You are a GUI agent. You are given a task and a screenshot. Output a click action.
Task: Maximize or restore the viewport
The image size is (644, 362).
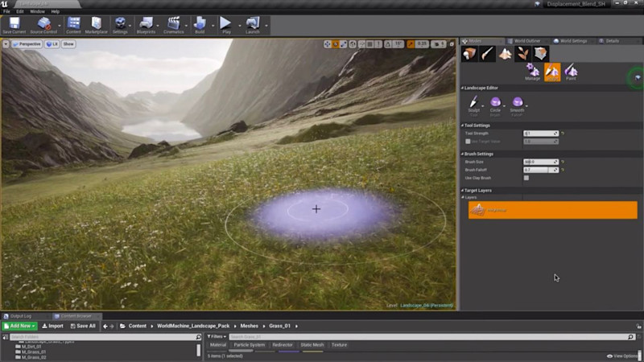tap(452, 44)
